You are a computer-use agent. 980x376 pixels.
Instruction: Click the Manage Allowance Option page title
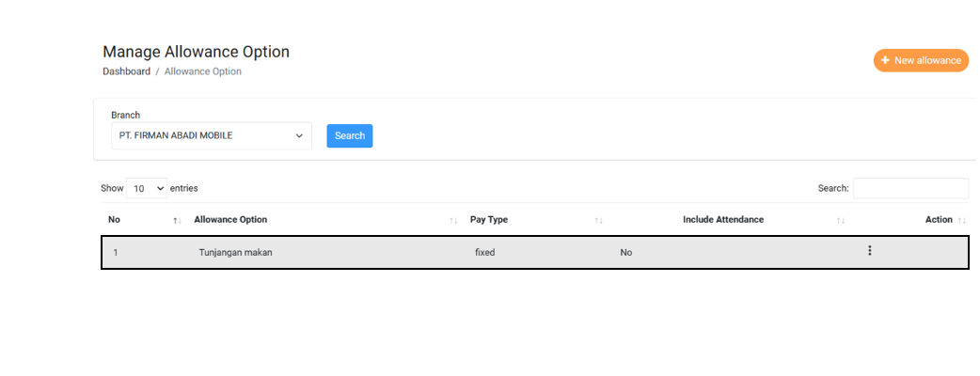(x=196, y=52)
